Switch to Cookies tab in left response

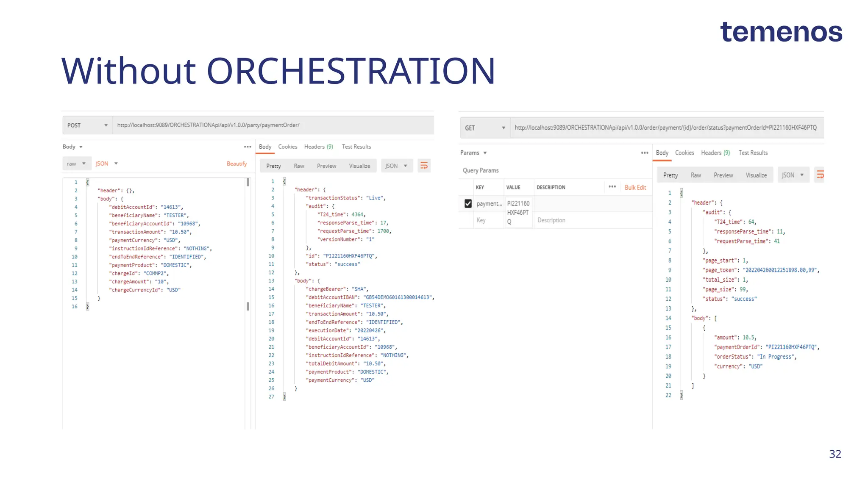tap(287, 147)
